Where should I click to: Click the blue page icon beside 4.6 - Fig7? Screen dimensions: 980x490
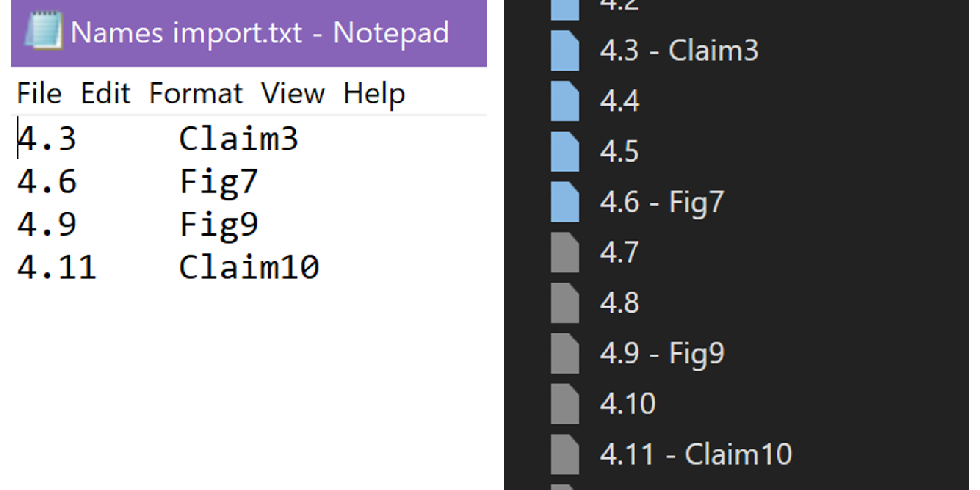[x=565, y=202]
